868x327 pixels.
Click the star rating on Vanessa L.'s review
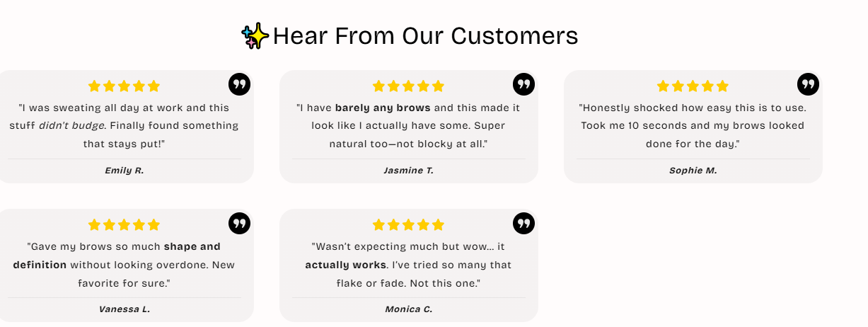pyautogui.click(x=124, y=225)
